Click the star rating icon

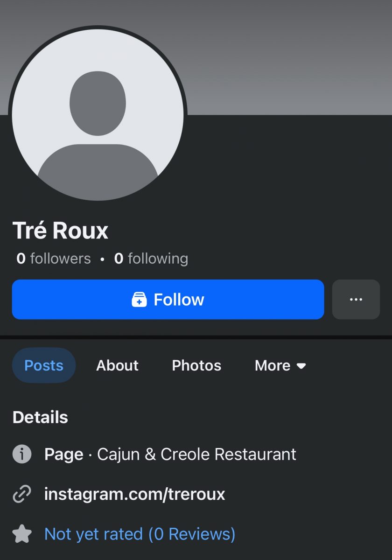click(22, 534)
